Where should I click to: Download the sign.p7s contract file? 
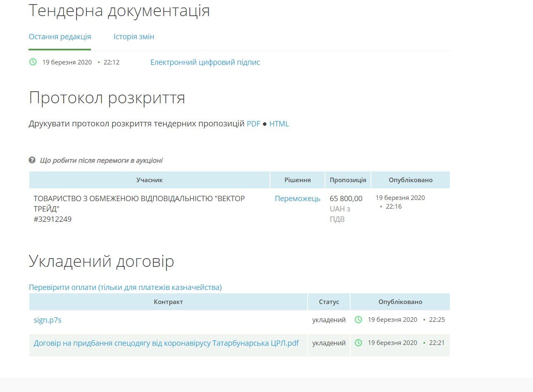pos(48,320)
